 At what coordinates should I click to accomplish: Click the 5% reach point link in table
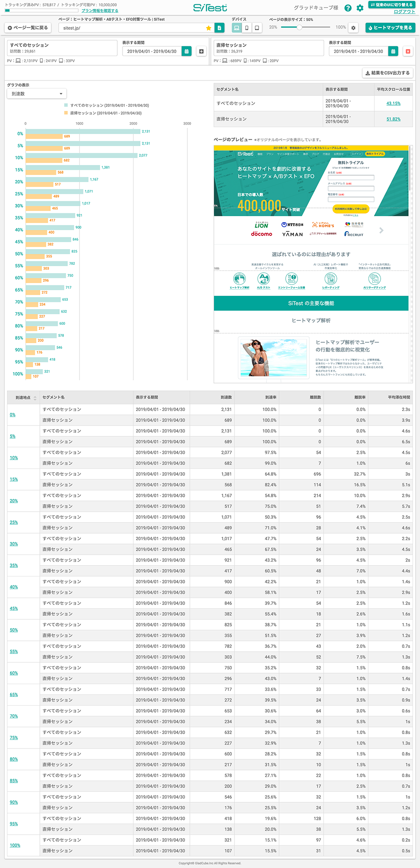coord(13,436)
